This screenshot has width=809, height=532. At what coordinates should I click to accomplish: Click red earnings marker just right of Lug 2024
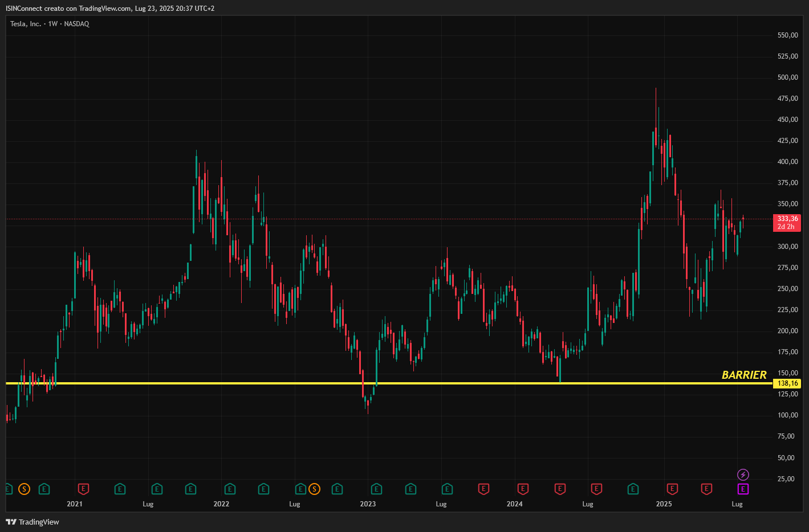(x=596, y=489)
